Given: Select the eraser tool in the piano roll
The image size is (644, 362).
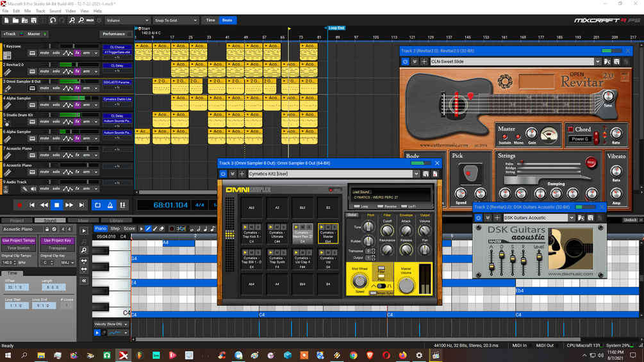Looking at the screenshot, I should coord(161,229).
